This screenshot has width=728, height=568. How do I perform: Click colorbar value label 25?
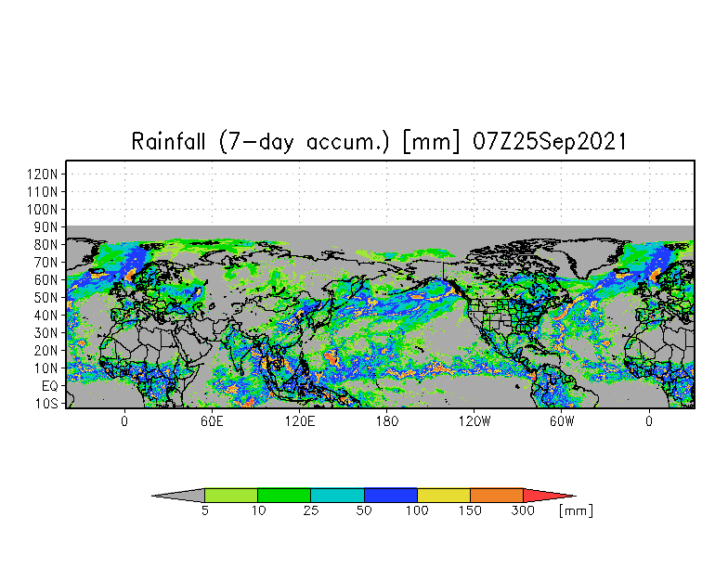(x=310, y=510)
